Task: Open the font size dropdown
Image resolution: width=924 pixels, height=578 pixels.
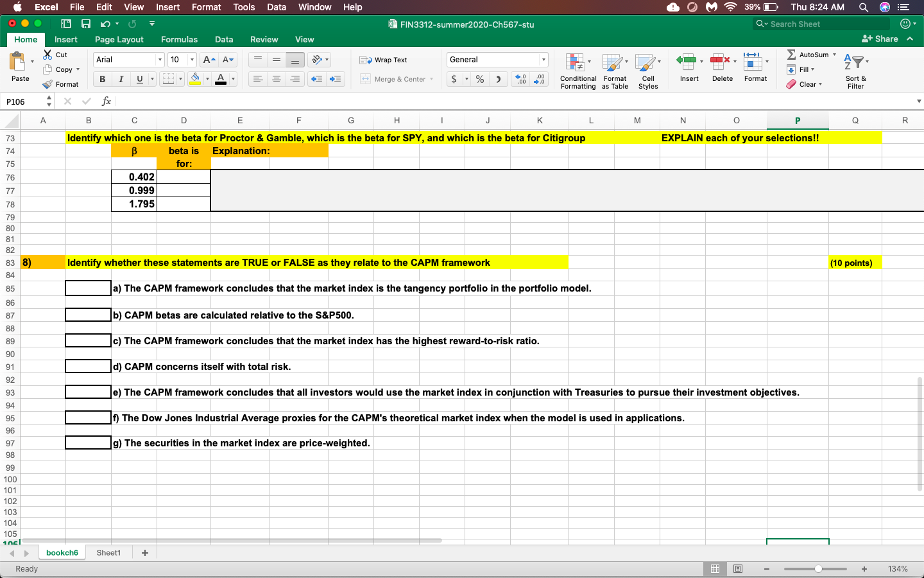Action: coord(180,59)
